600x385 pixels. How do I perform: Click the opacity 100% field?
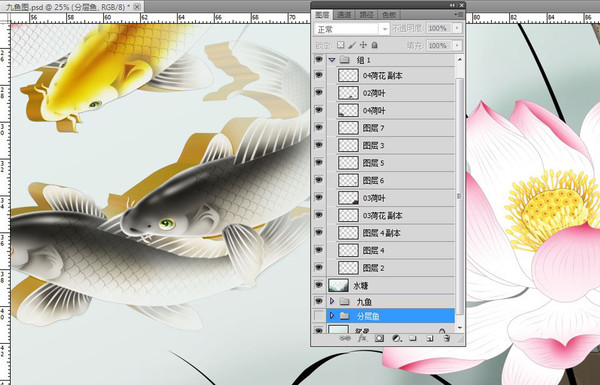[439, 28]
